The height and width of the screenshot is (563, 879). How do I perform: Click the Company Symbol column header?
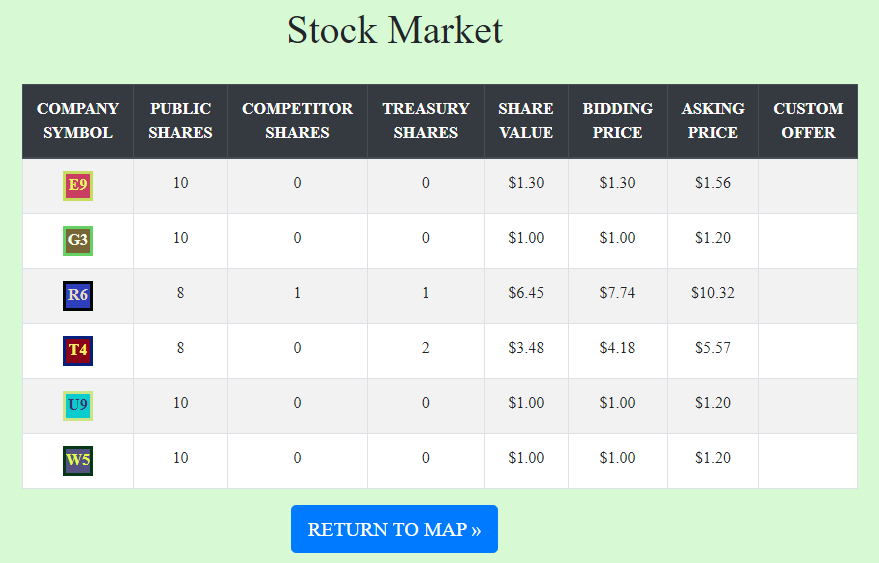click(78, 121)
